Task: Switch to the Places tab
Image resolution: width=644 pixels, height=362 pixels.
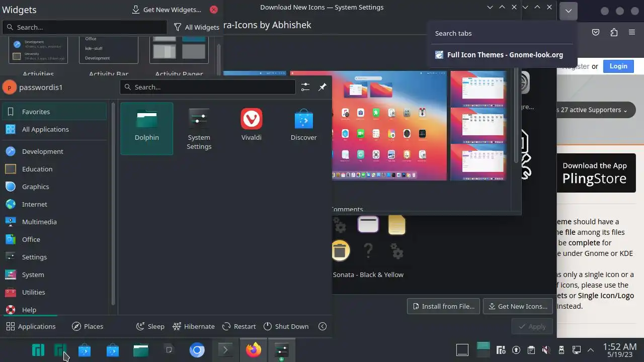Action: click(x=88, y=326)
